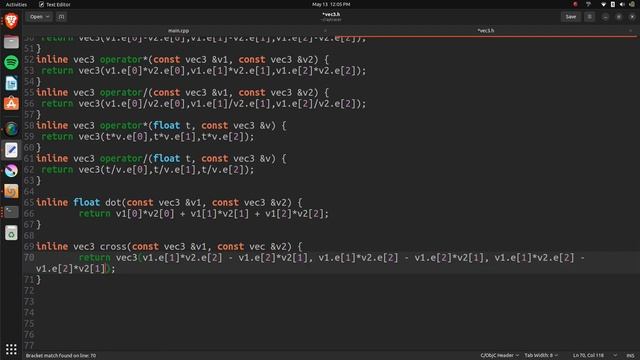640x360 pixels.
Task: Click 'float' return type on line 65
Action: (x=87, y=202)
